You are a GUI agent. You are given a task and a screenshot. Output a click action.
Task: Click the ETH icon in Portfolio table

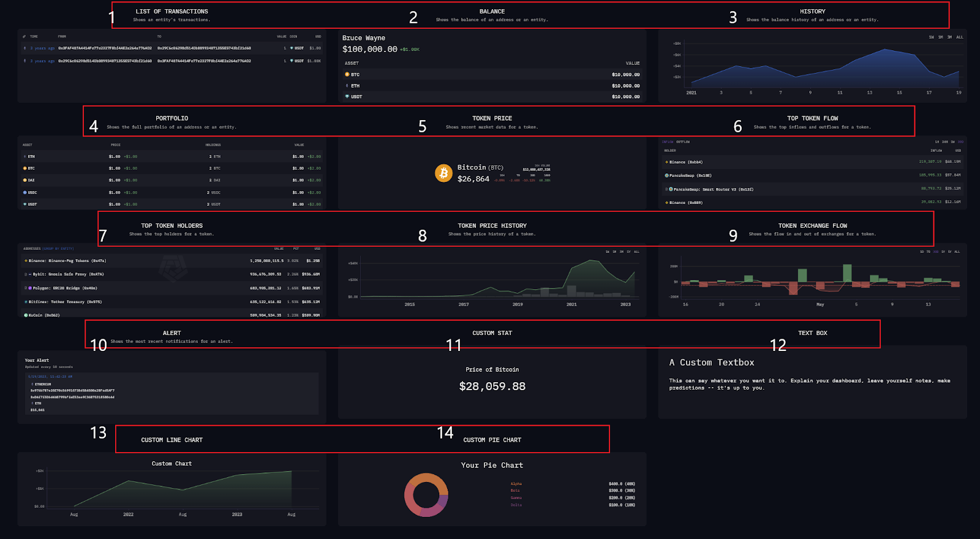tap(25, 156)
